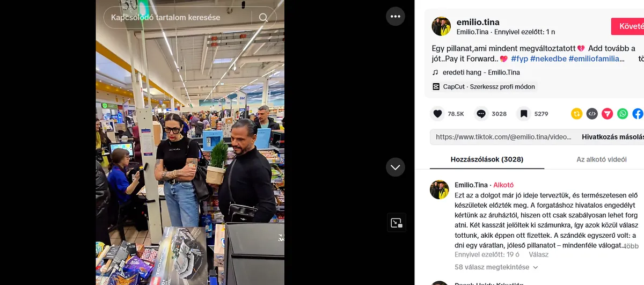Expand the 58 válasz megtekintése replies

(496, 267)
